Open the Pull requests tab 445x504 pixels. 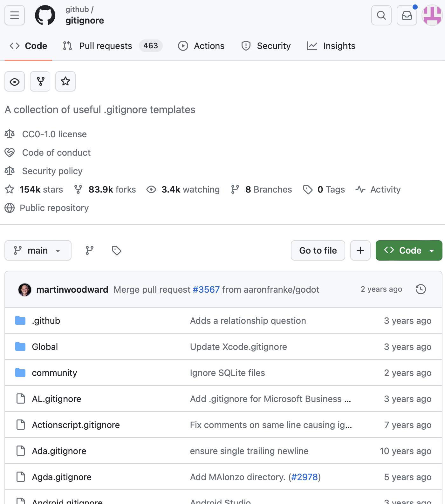tap(113, 46)
